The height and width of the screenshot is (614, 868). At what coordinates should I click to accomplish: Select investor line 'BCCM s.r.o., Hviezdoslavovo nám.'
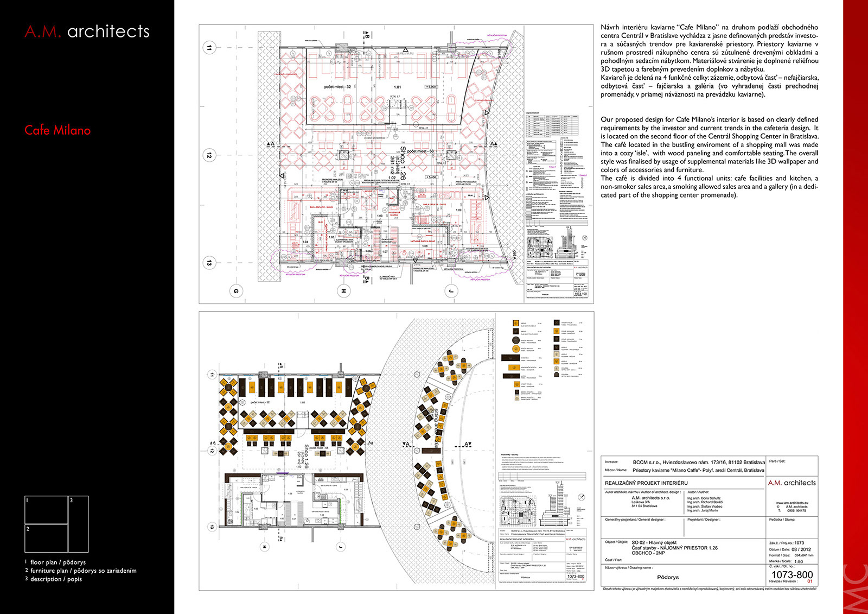[699, 463]
